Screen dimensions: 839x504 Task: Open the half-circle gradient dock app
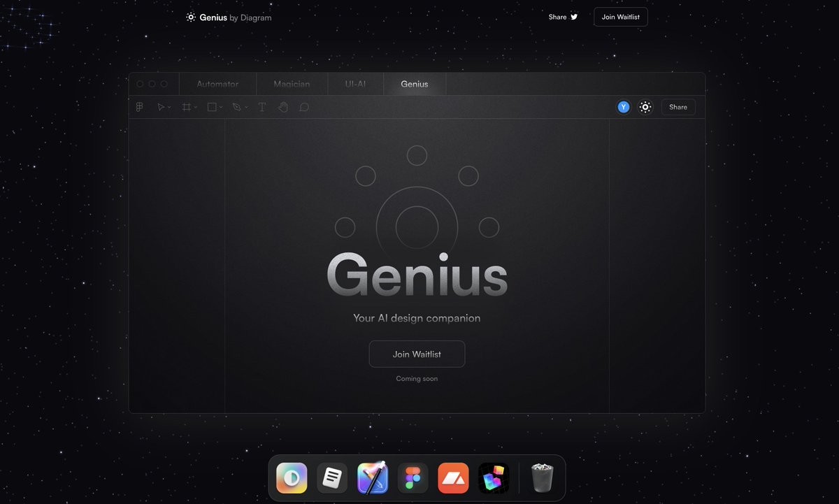click(292, 478)
